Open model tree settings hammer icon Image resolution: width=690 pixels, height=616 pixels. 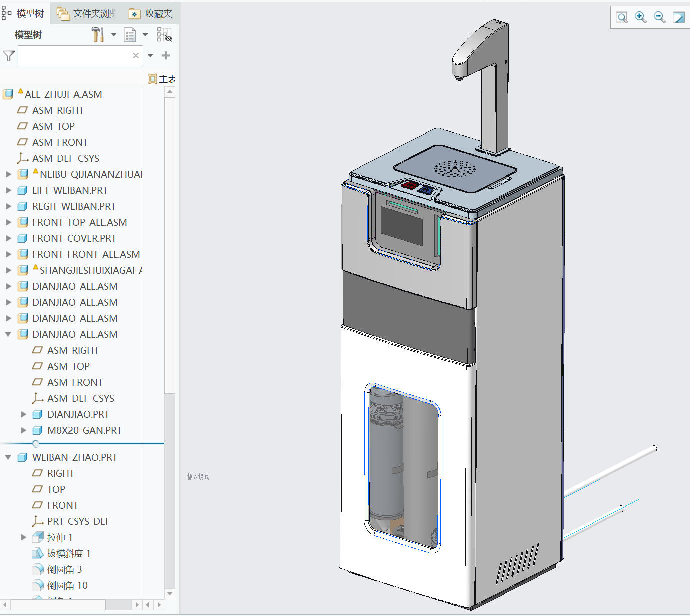pyautogui.click(x=98, y=35)
